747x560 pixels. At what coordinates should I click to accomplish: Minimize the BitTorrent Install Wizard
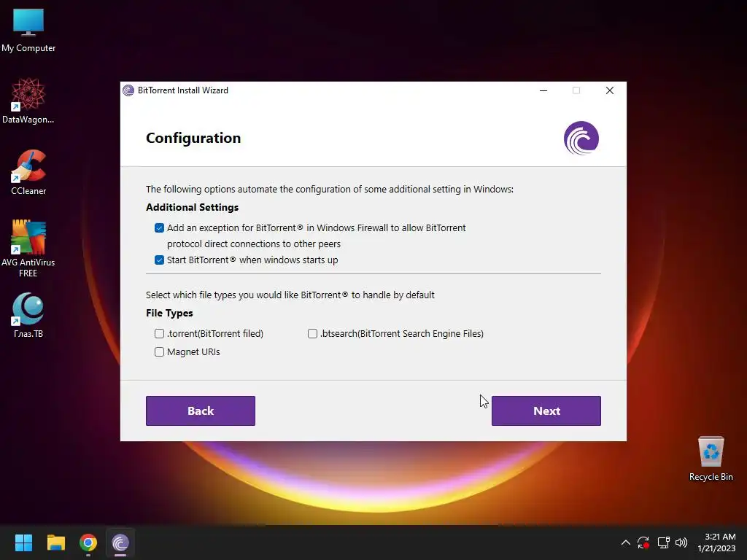(x=543, y=90)
